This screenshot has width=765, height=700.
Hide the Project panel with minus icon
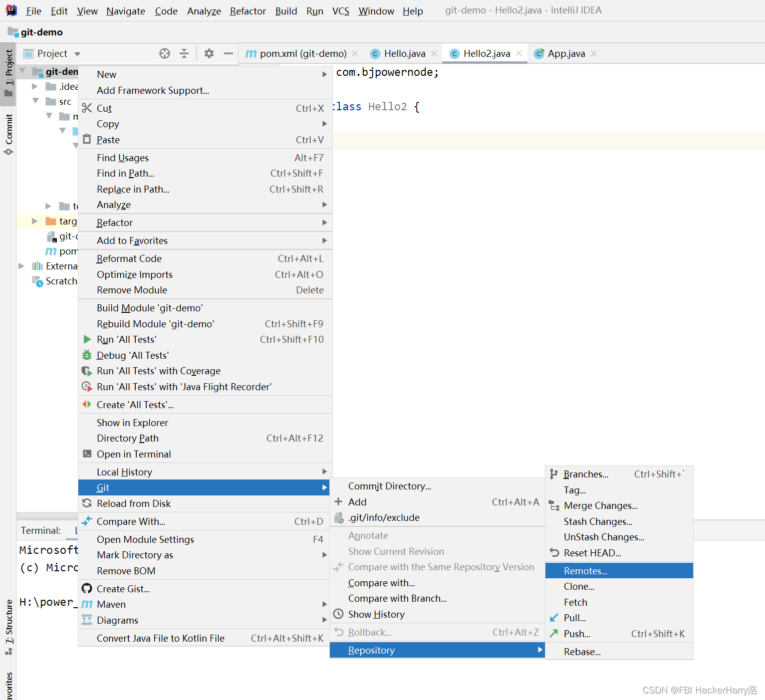(229, 53)
